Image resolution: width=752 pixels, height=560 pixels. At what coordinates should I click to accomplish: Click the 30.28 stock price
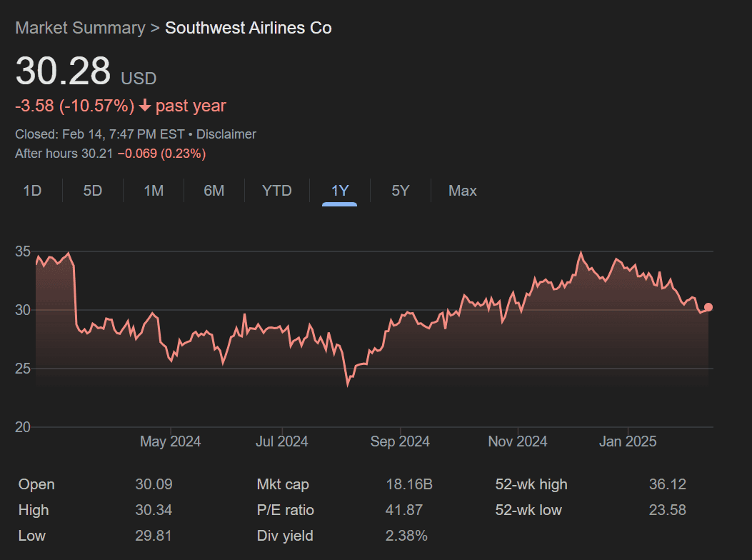pyautogui.click(x=64, y=71)
